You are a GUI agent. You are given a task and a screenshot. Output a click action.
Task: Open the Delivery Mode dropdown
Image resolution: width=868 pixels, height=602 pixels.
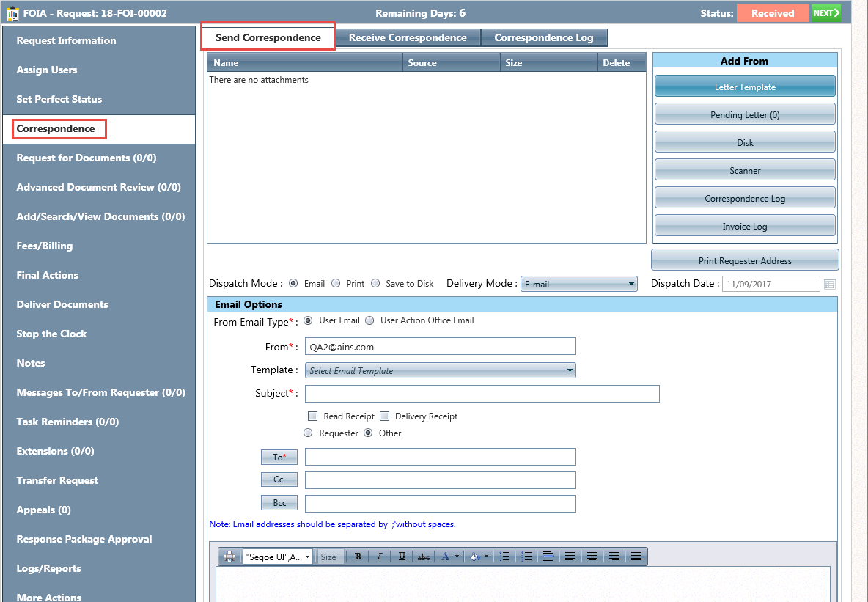coord(578,285)
